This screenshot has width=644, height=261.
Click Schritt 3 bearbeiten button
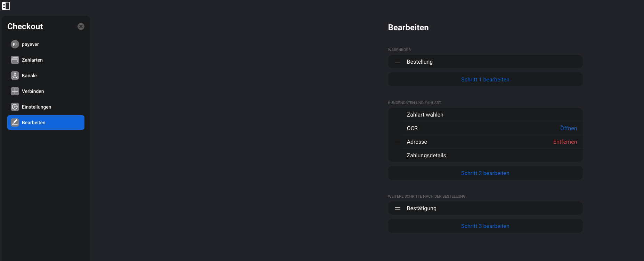(x=485, y=226)
